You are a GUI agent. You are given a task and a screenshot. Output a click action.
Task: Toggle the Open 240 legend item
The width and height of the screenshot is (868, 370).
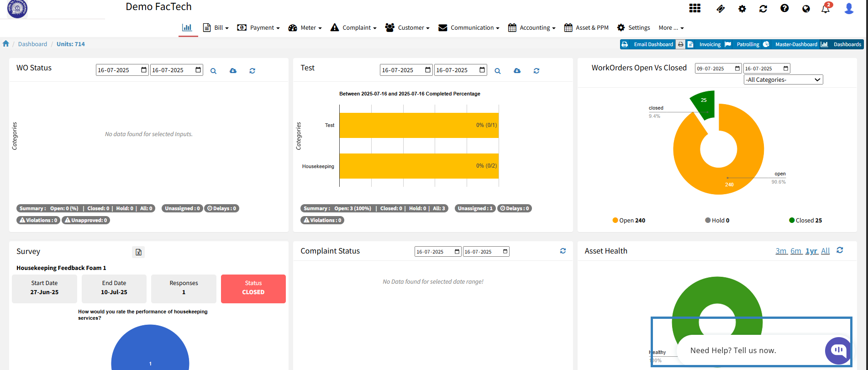[629, 220]
